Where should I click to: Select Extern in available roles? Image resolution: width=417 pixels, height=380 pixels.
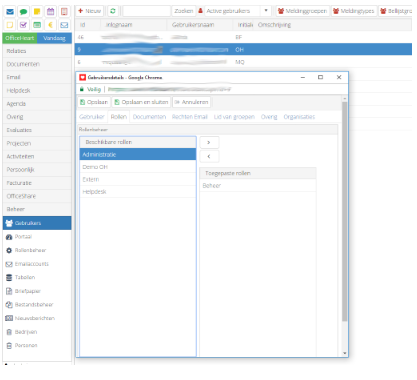(x=138, y=179)
